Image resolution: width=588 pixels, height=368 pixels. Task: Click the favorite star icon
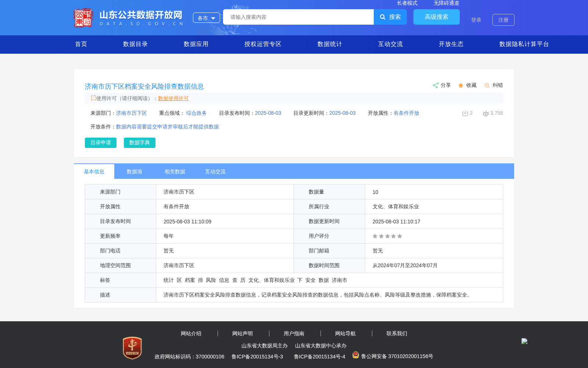click(461, 85)
